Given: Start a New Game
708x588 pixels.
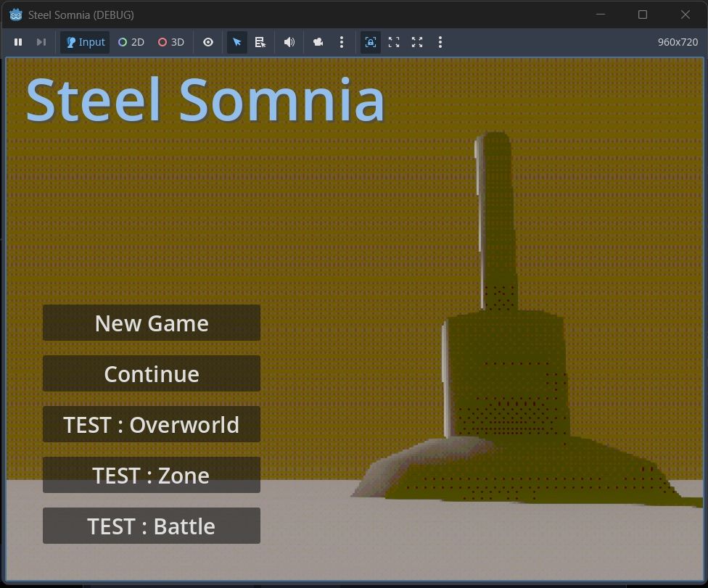Looking at the screenshot, I should (x=152, y=323).
